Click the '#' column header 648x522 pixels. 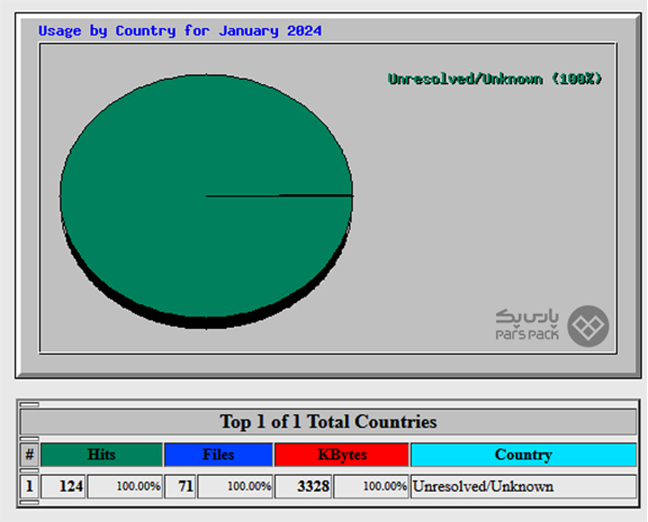[x=29, y=455]
